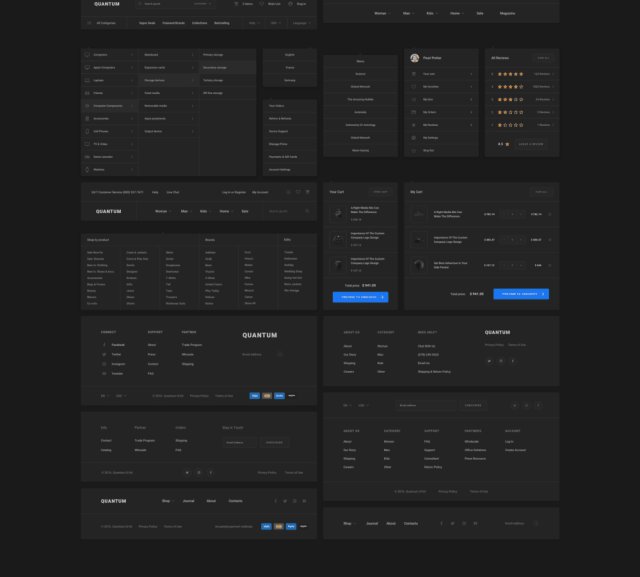
Task: Click the Watches category icon
Action: pos(87,169)
